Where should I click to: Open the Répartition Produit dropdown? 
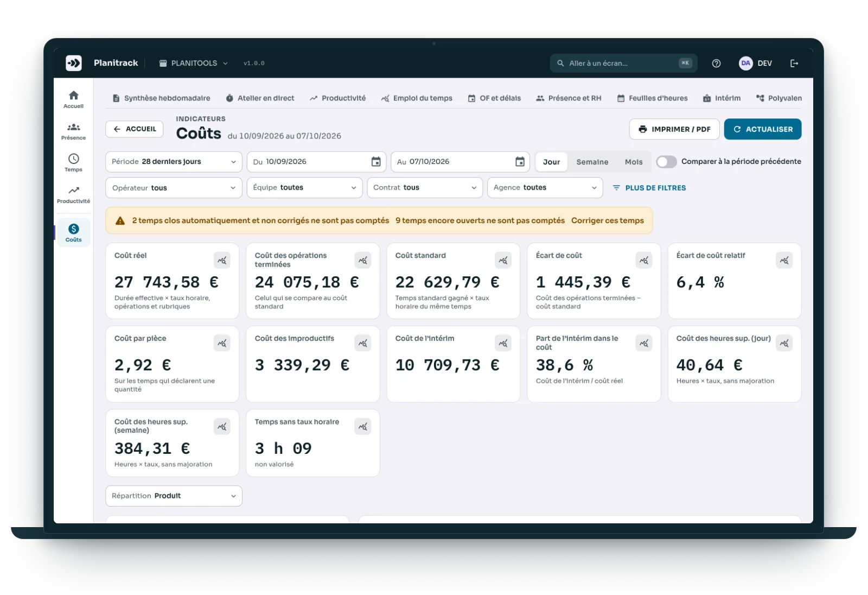[x=174, y=496]
